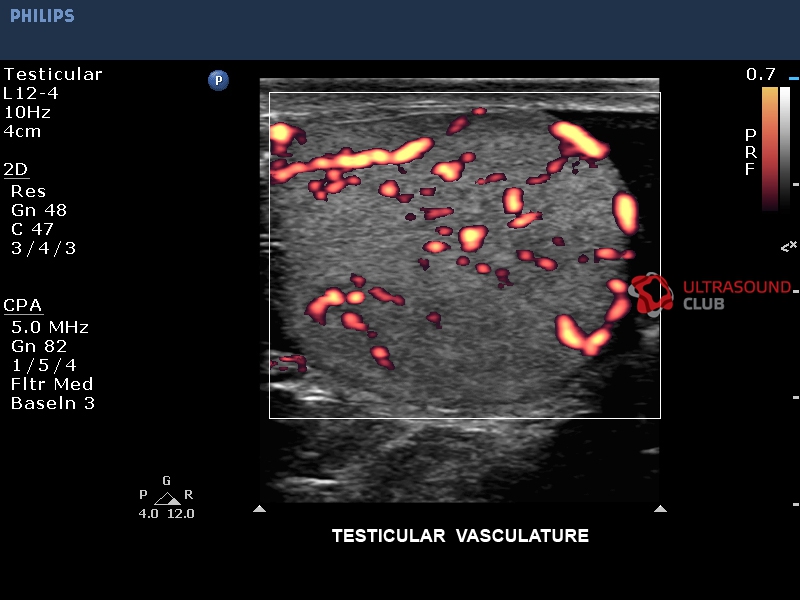This screenshot has width=800, height=600.
Task: Click the '12.0' resolution value
Action: [181, 514]
